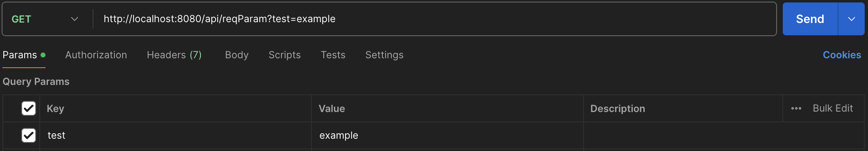Select the Body tab
Screen dimensions: 868x151
(237, 55)
